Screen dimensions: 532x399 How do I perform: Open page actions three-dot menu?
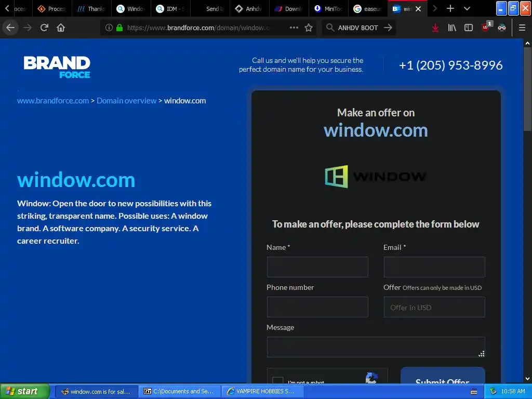[x=294, y=28]
